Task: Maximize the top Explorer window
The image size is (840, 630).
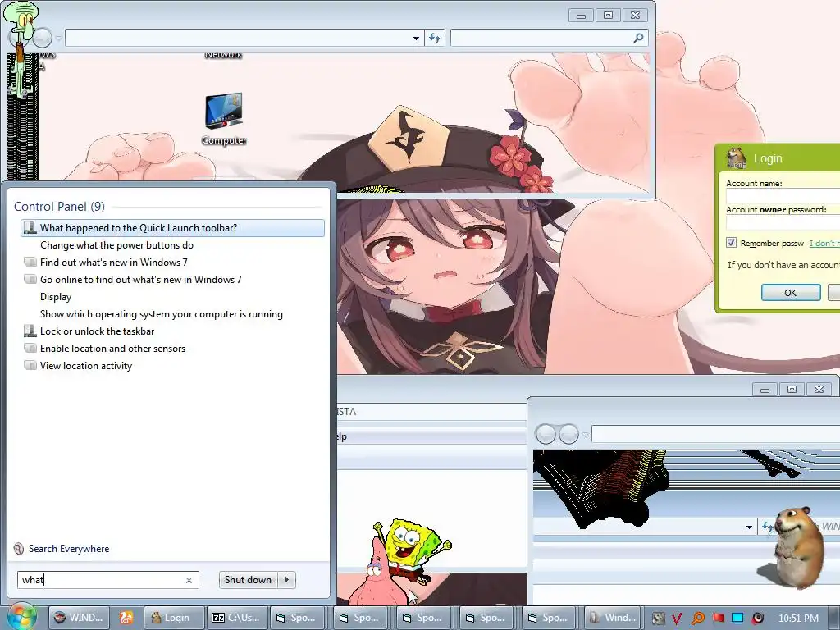Action: (x=608, y=16)
